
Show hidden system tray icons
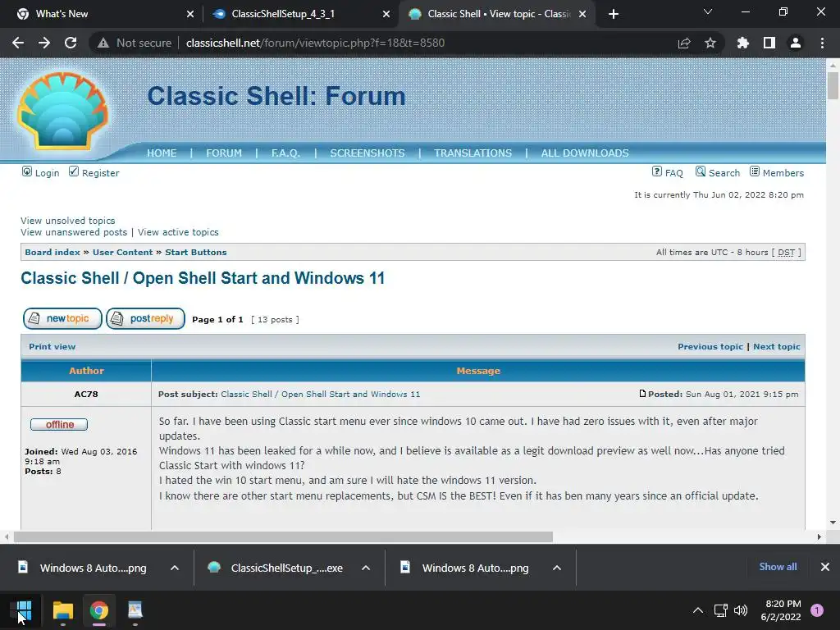[698, 609]
